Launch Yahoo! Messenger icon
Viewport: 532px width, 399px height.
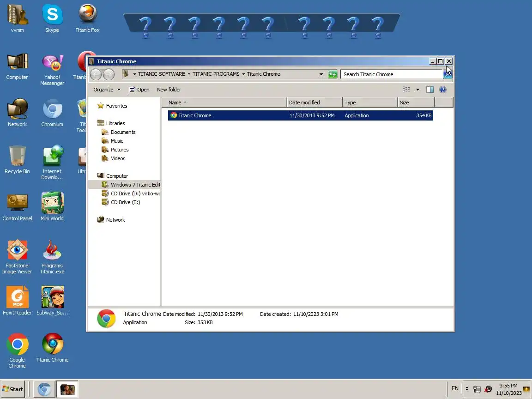52,70
